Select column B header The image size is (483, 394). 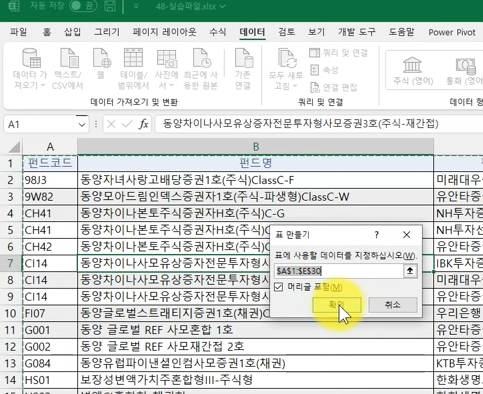point(256,147)
